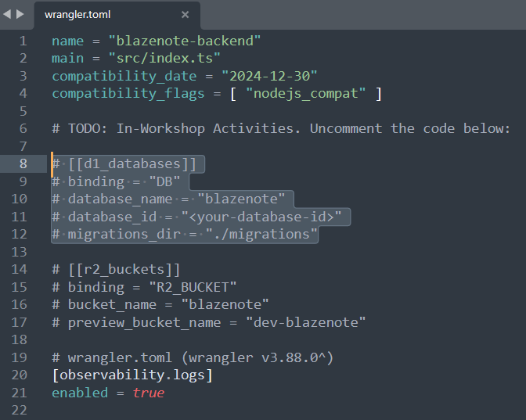Click the enabled key on line 21
The width and height of the screenshot is (526, 420).
coord(80,393)
